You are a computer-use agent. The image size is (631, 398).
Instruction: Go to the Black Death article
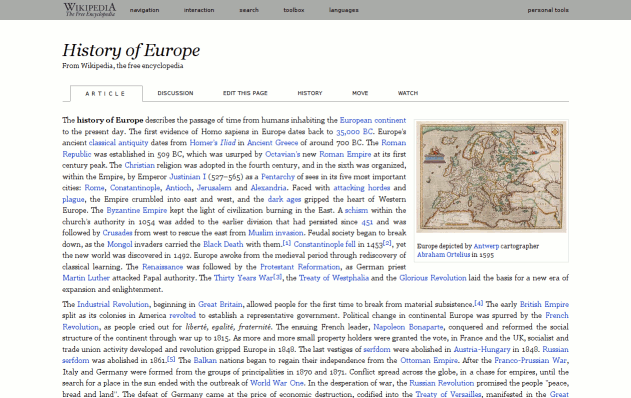223,244
